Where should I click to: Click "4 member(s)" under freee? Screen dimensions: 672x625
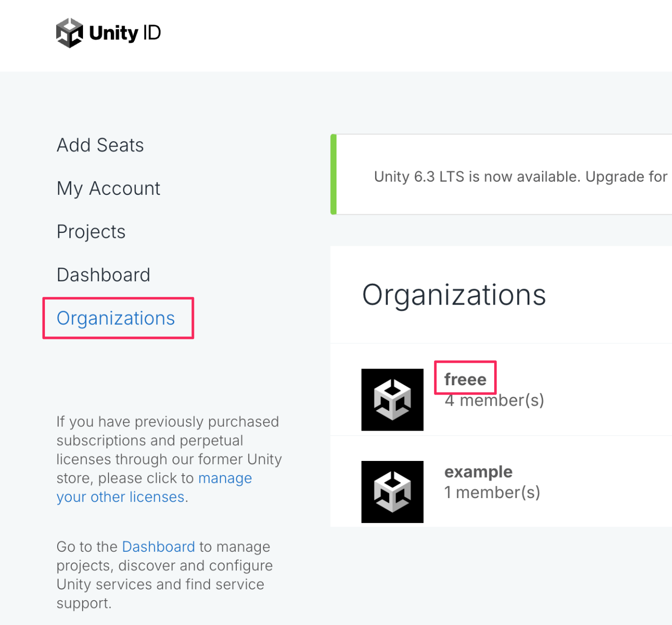[494, 401]
